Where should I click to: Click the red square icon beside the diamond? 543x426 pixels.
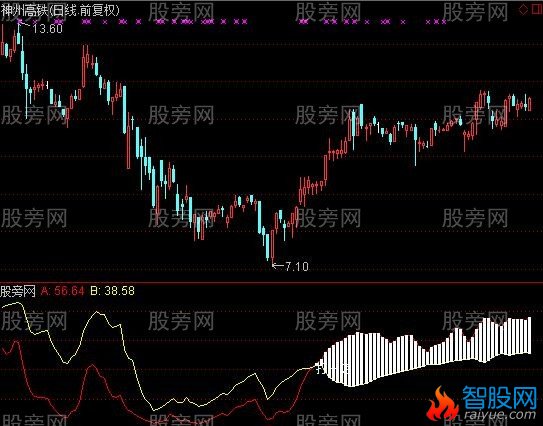tap(537, 9)
